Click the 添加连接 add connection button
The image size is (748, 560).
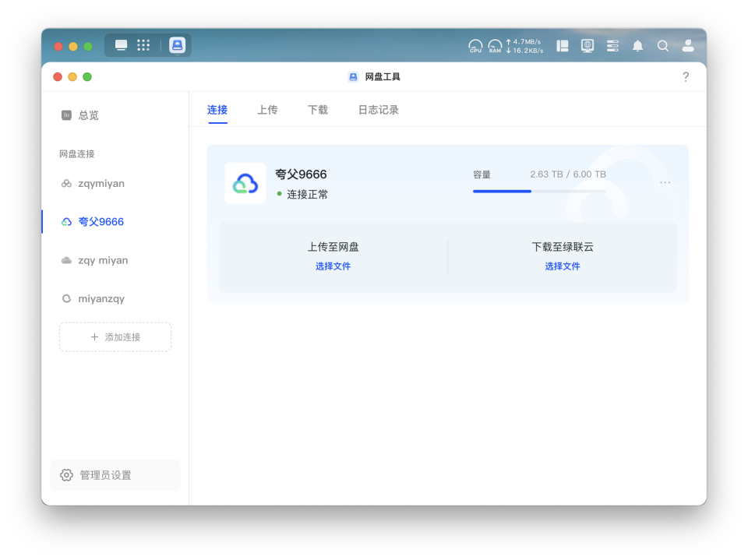pos(115,337)
